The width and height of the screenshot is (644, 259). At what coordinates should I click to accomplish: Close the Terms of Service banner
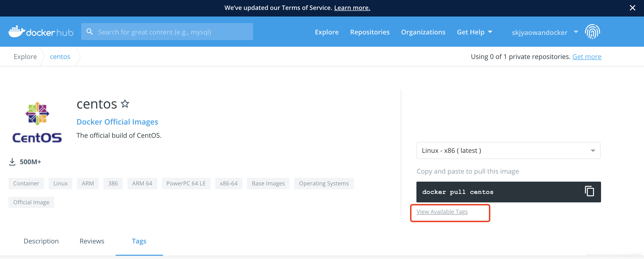pyautogui.click(x=632, y=8)
